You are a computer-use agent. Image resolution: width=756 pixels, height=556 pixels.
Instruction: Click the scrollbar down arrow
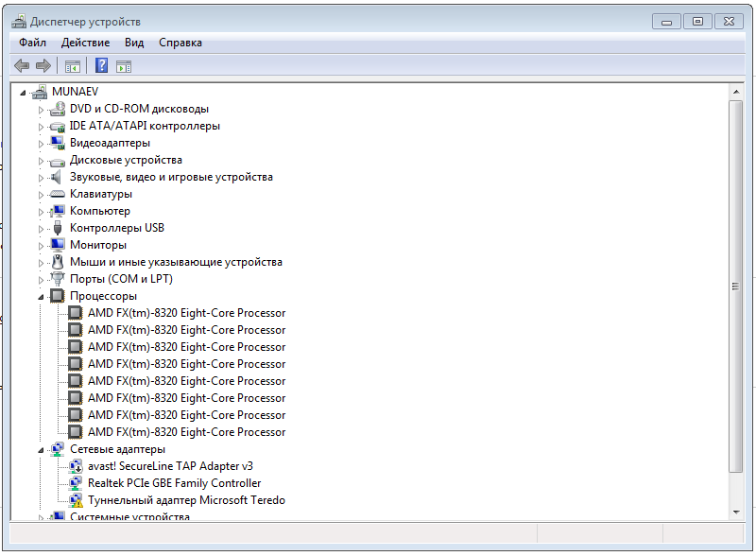pos(736,511)
